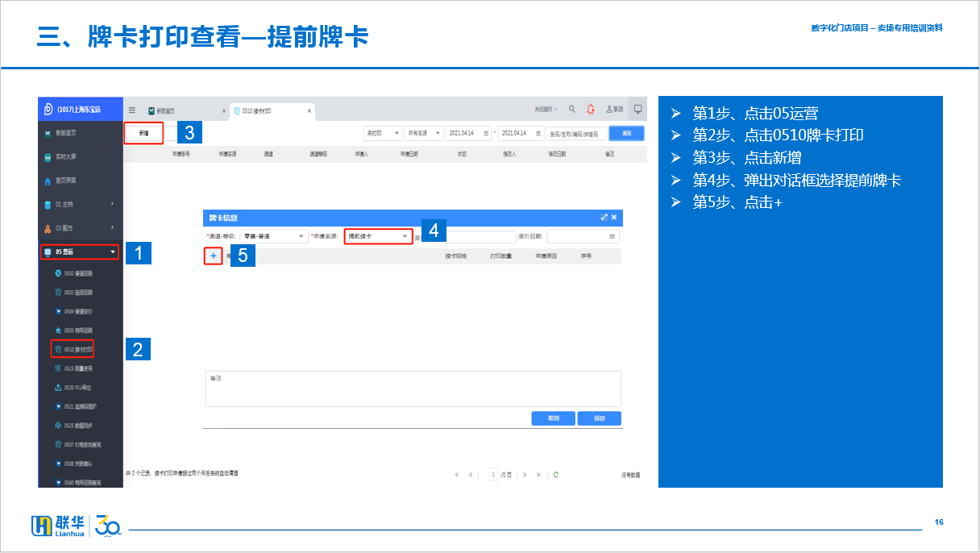The width and height of the screenshot is (980, 553).
Task: Click the 备注 textarea in dialog
Action: (413, 389)
